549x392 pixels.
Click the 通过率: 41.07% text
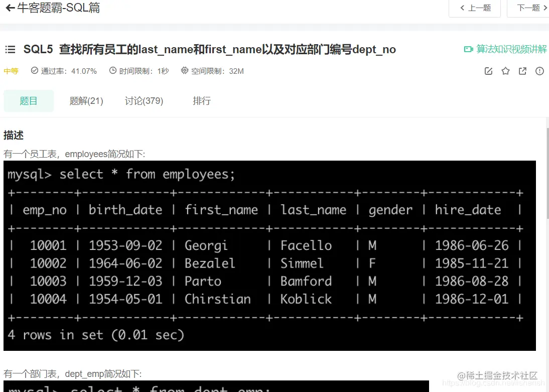click(x=64, y=71)
